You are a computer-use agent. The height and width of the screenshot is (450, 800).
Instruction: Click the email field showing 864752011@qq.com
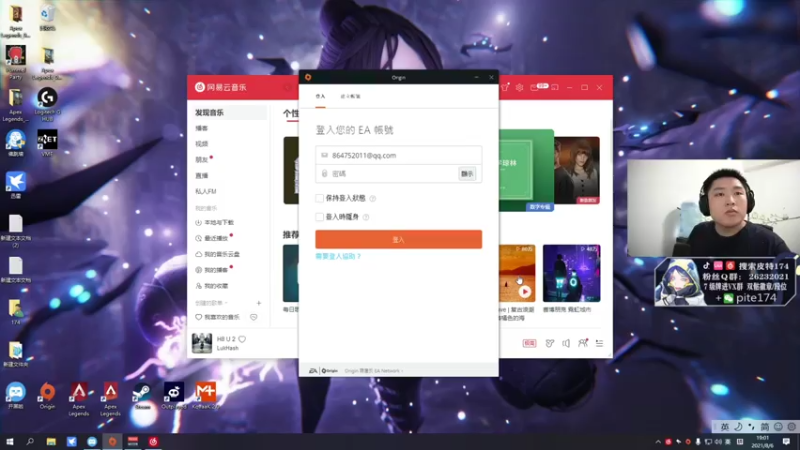click(398, 155)
